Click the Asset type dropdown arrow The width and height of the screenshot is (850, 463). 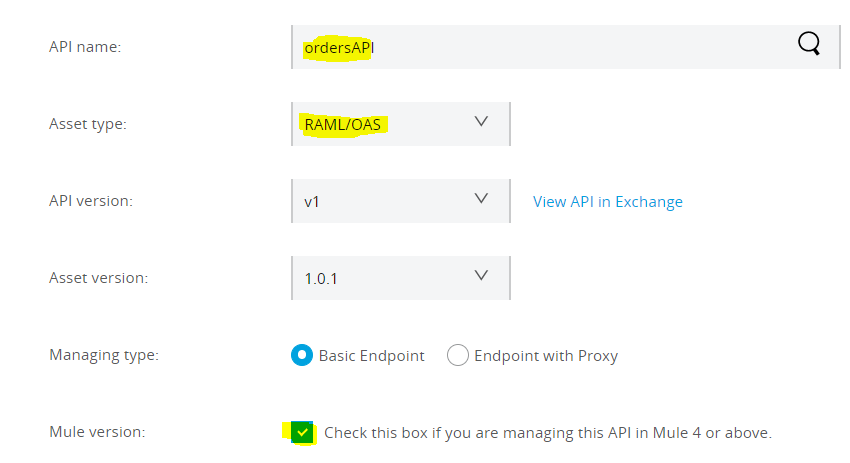(x=481, y=122)
